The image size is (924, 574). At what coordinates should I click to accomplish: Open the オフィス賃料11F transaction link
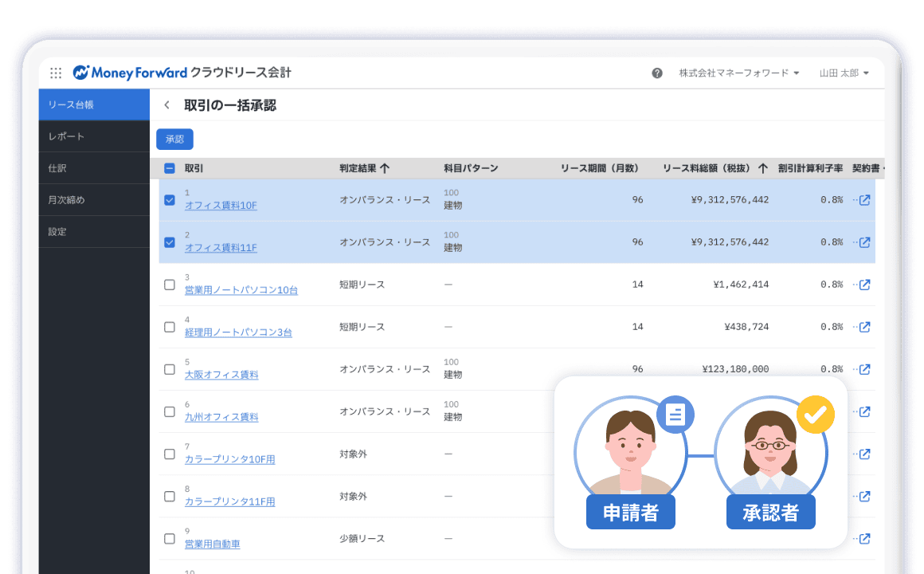tap(221, 248)
